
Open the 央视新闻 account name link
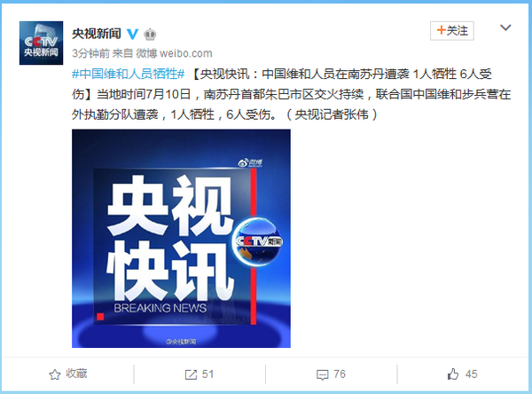(97, 34)
